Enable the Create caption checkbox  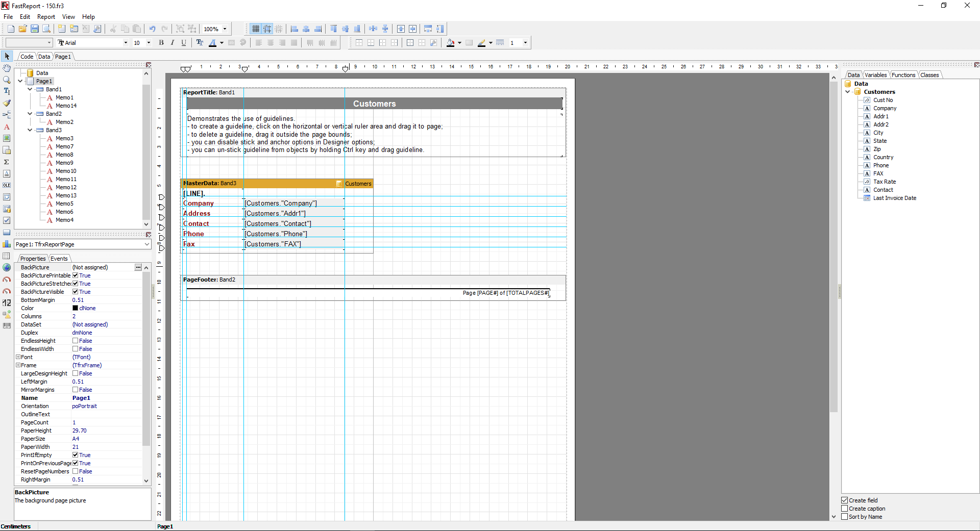[x=845, y=509]
